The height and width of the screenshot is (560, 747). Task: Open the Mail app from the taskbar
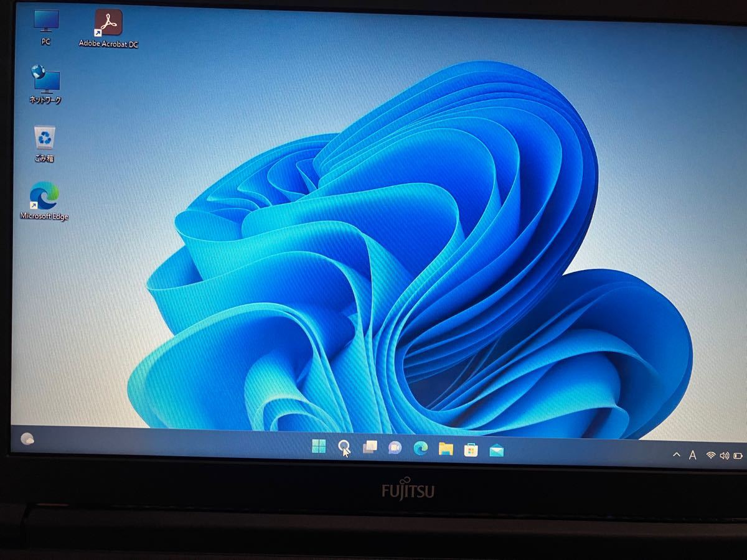[496, 450]
